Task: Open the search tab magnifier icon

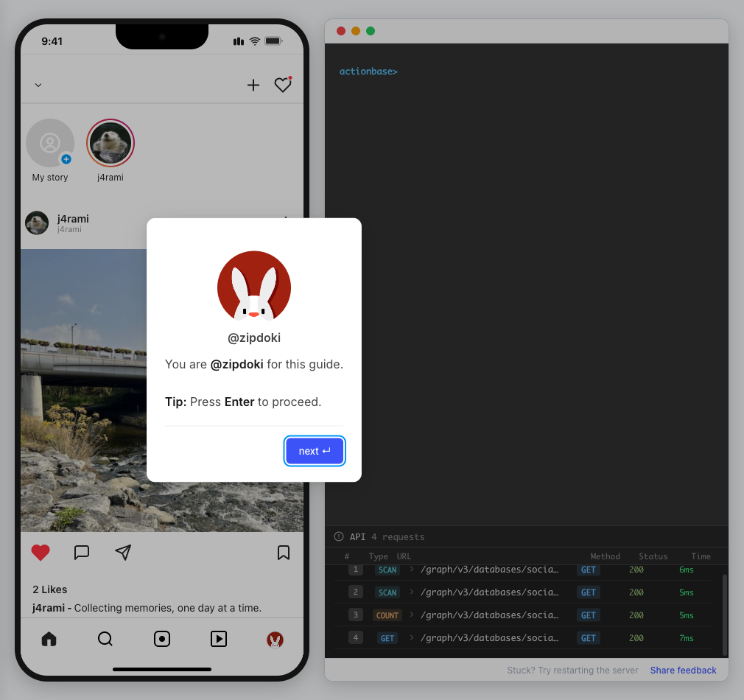Action: [105, 639]
